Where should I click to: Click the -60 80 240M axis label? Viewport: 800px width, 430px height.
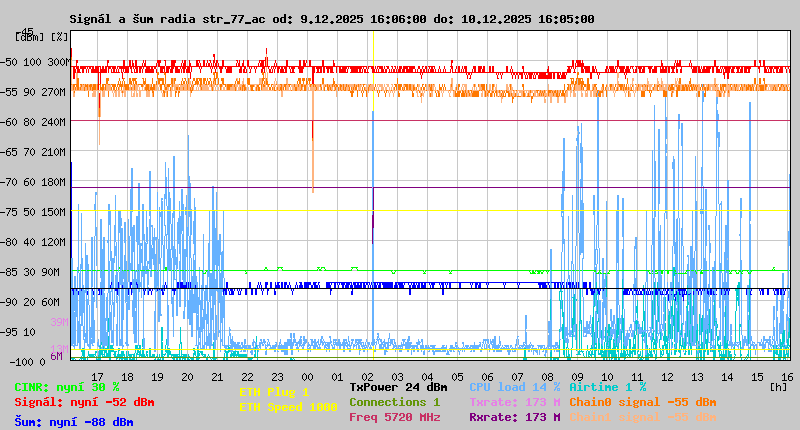tap(33, 122)
